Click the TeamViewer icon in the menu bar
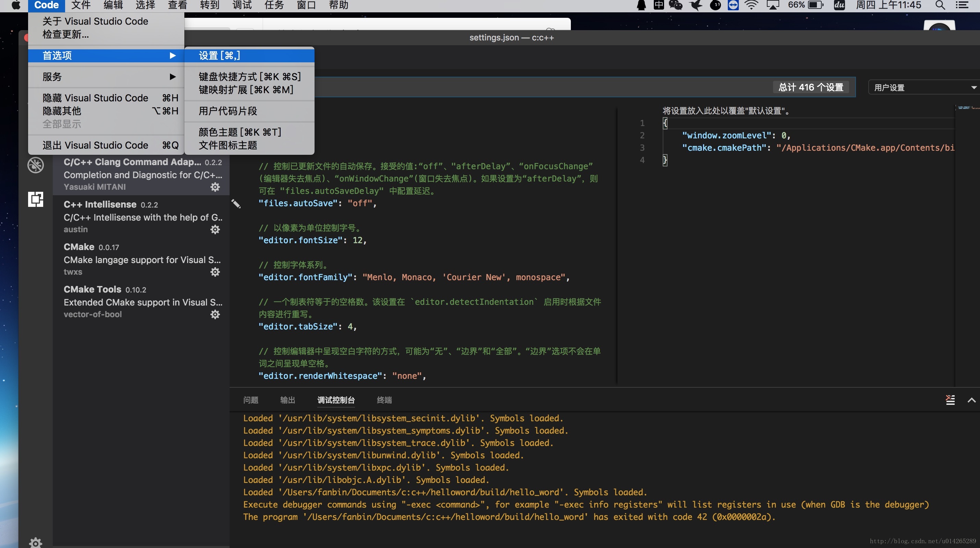980x548 pixels. (733, 5)
